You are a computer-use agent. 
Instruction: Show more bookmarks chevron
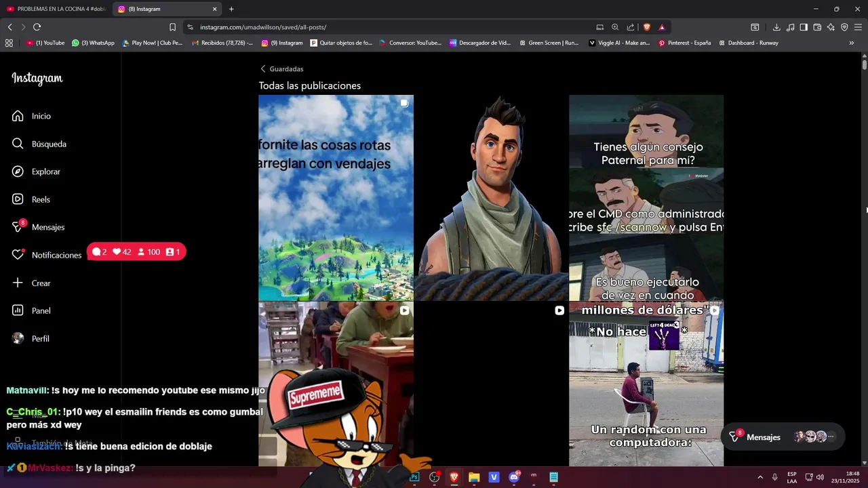tap(852, 43)
